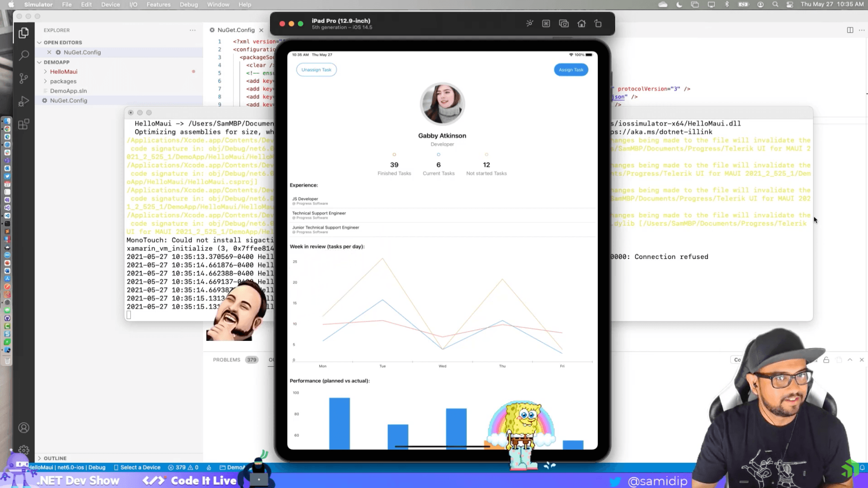Expand the packages folder
The image size is (868, 488).
click(x=63, y=81)
